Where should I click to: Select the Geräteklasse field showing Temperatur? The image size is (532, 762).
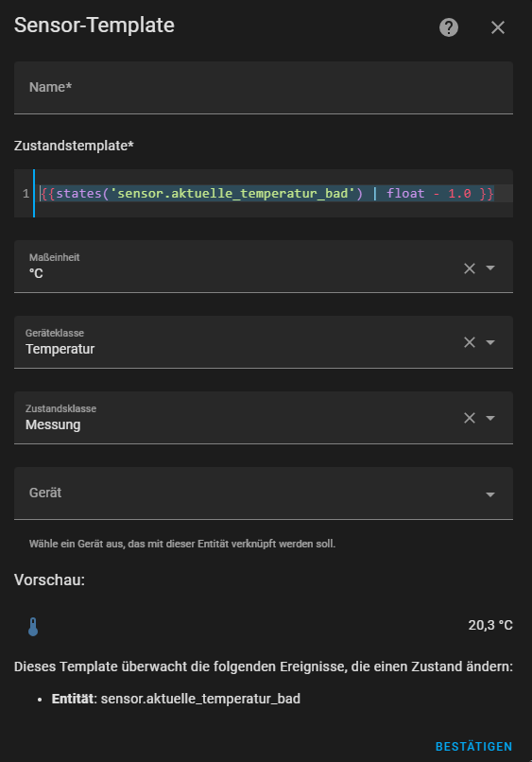click(x=264, y=342)
